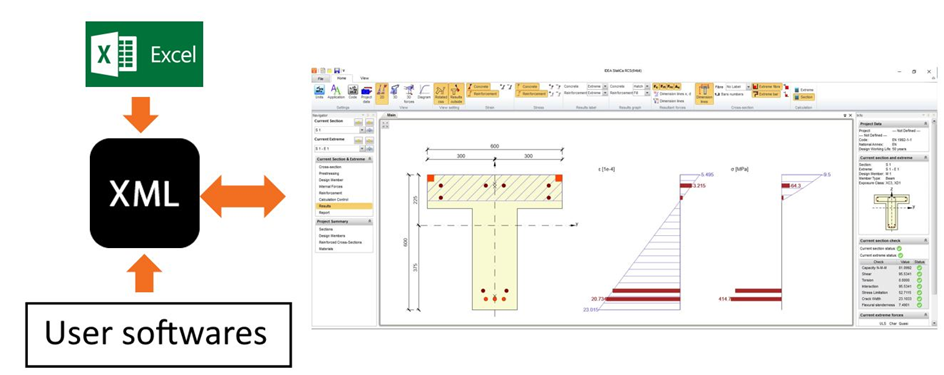Switch to the View ribbon tab

[364, 78]
